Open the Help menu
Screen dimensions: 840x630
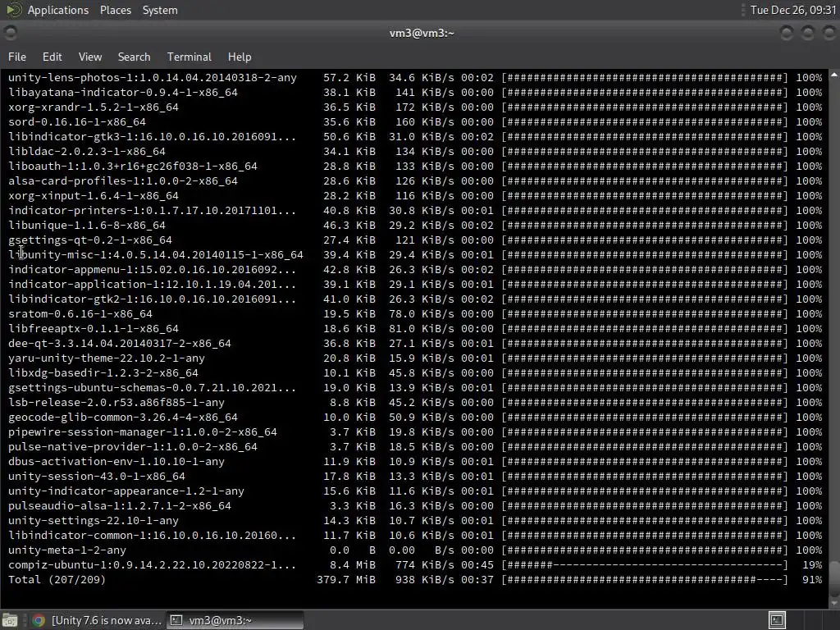click(240, 57)
